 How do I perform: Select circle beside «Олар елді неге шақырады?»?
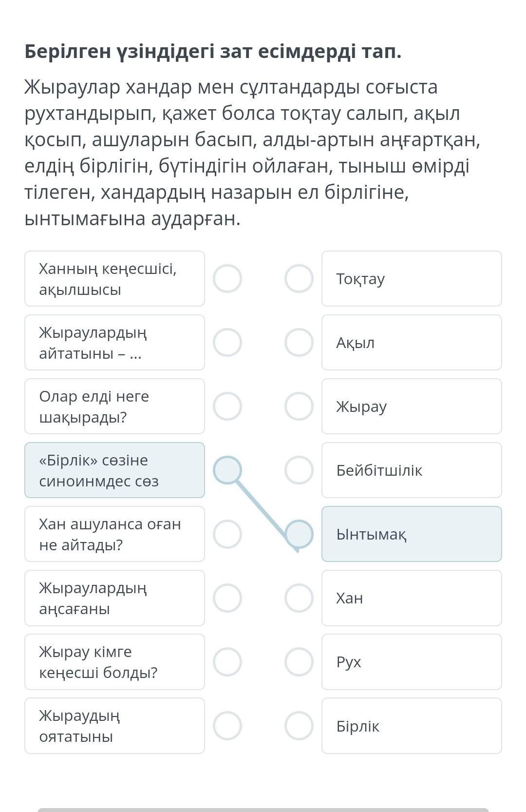tap(227, 406)
